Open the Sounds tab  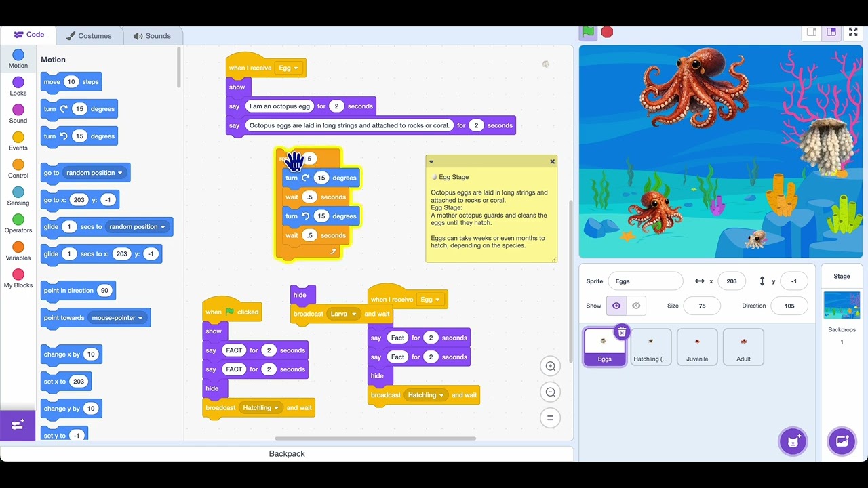[152, 36]
